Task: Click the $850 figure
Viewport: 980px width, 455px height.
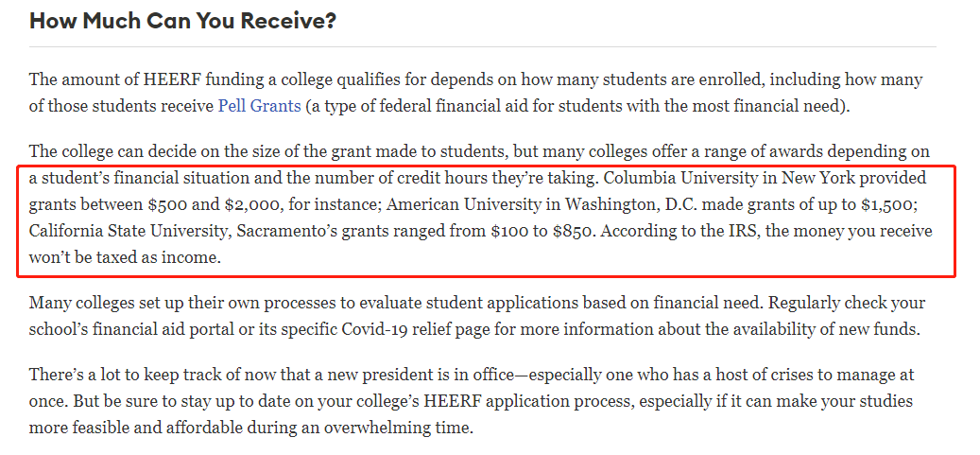Action: tap(575, 232)
